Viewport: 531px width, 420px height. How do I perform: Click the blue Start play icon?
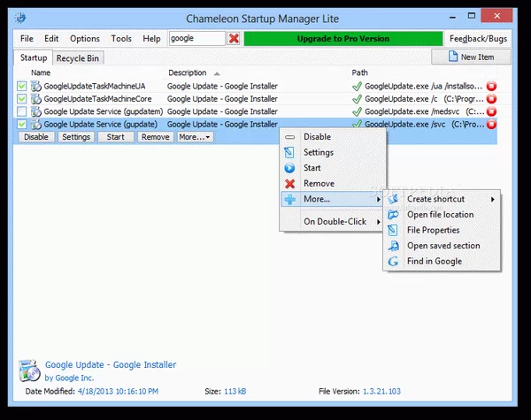[x=290, y=168]
